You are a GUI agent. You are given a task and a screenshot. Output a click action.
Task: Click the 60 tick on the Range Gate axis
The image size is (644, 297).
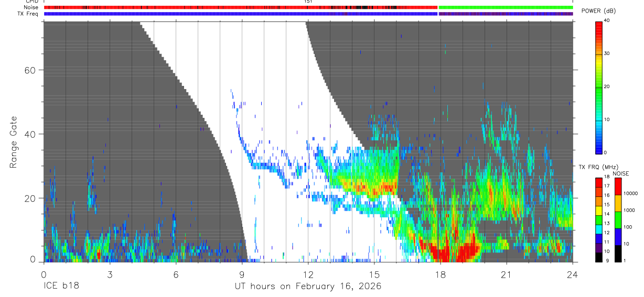(30, 70)
